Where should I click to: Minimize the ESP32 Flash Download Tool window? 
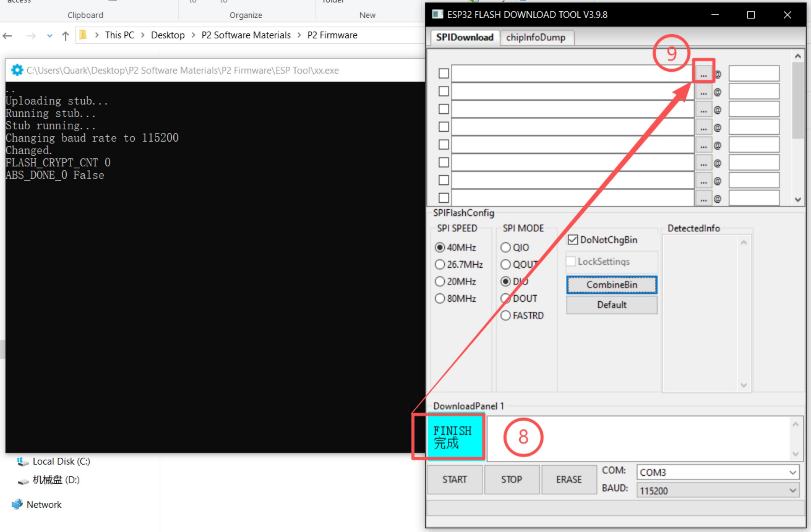(x=715, y=15)
